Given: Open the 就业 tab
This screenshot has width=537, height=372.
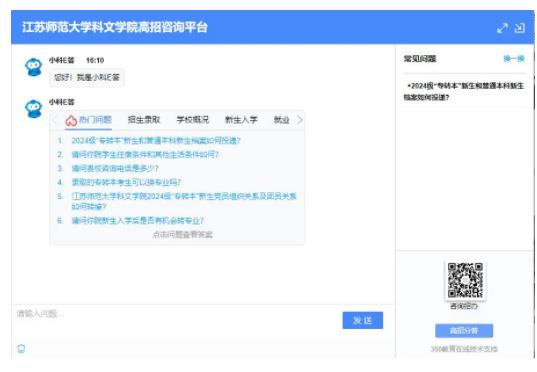Looking at the screenshot, I should 282,120.
